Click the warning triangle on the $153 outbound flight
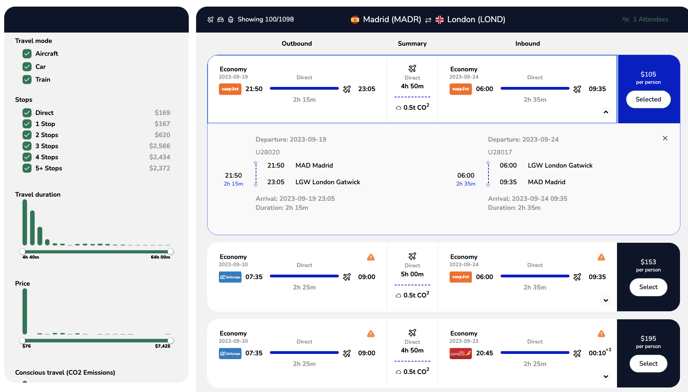This screenshot has height=392, width=688. click(x=371, y=257)
